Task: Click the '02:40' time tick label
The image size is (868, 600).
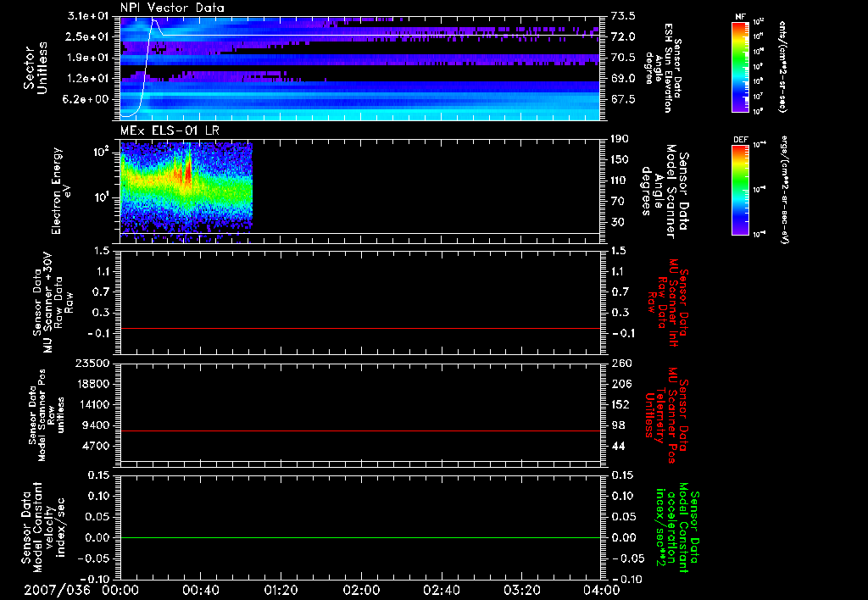Action: (x=441, y=590)
